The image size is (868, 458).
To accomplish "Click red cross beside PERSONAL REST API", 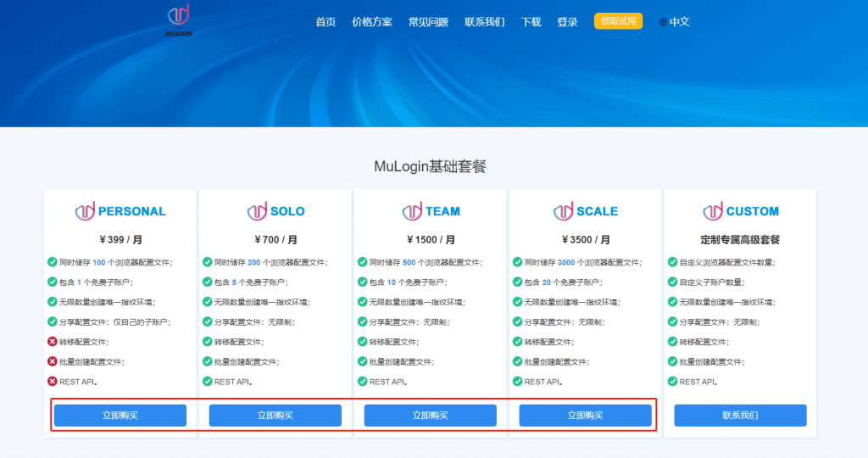I will pyautogui.click(x=52, y=382).
